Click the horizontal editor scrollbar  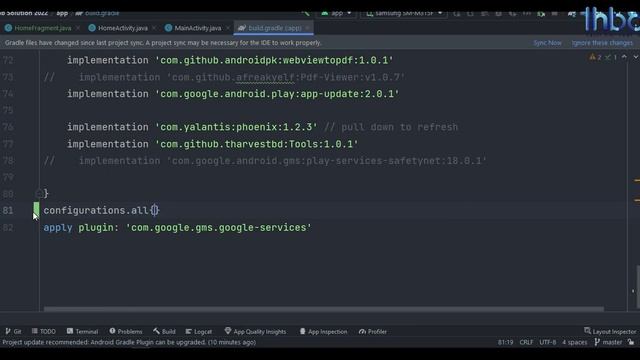point(324,309)
